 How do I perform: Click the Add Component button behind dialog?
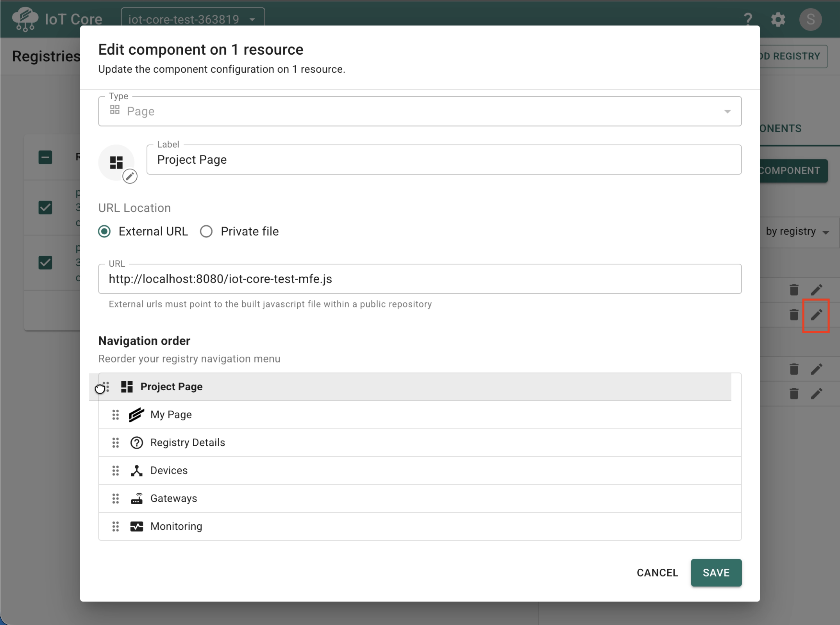pos(793,171)
